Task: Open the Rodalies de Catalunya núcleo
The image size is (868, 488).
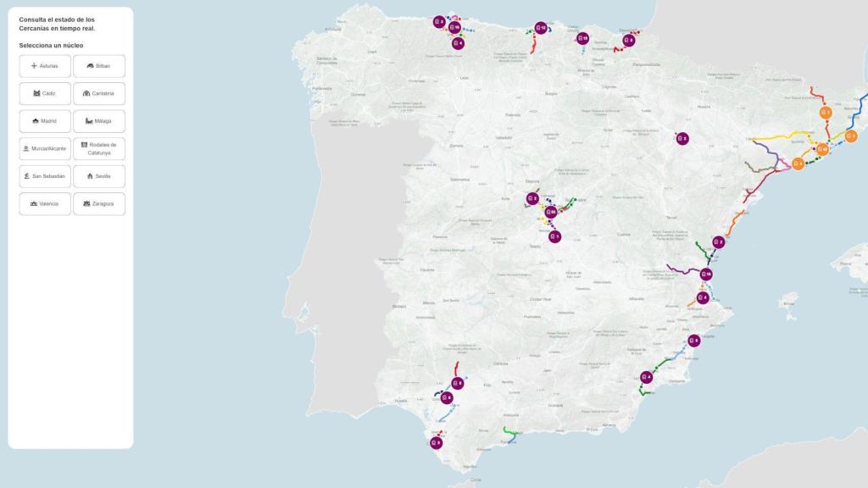Action: [x=98, y=147]
